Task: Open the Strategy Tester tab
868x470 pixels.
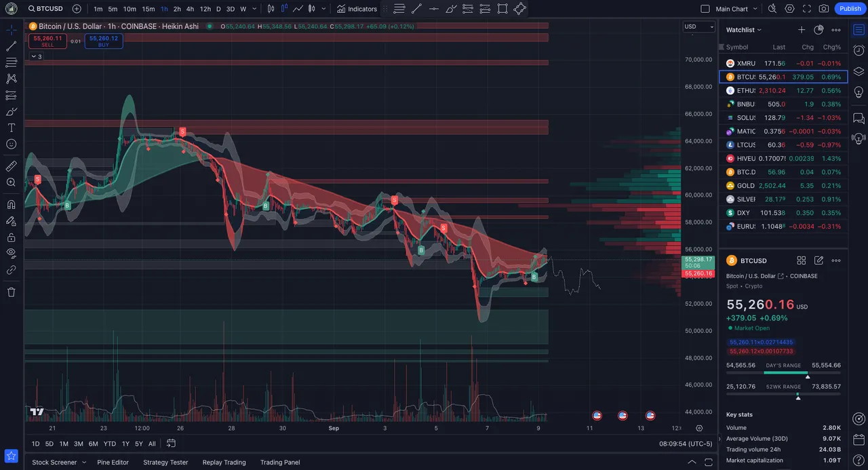Action: pyautogui.click(x=165, y=463)
